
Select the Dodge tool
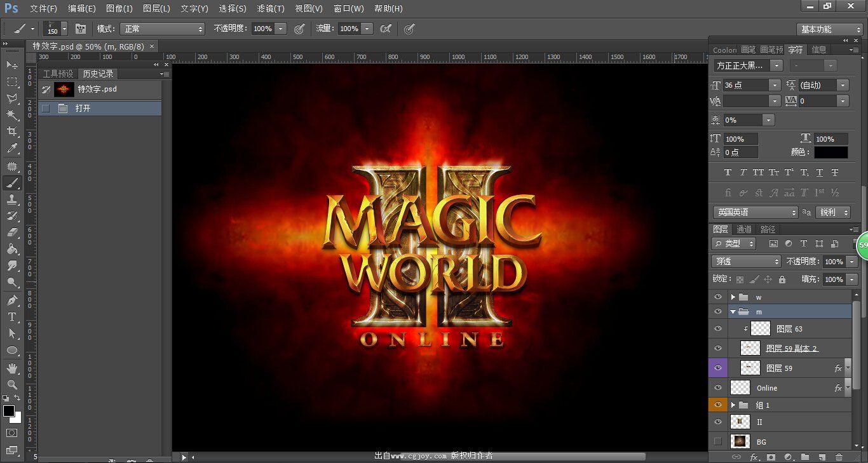(12, 282)
